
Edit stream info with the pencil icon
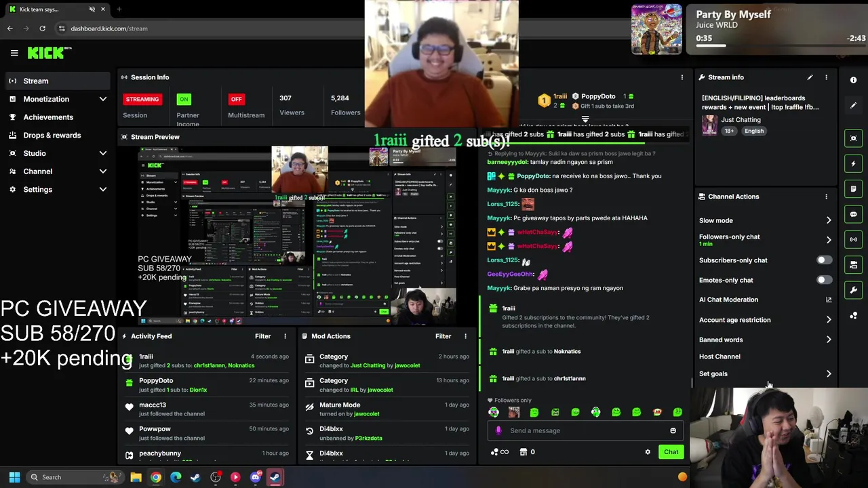pyautogui.click(x=810, y=77)
